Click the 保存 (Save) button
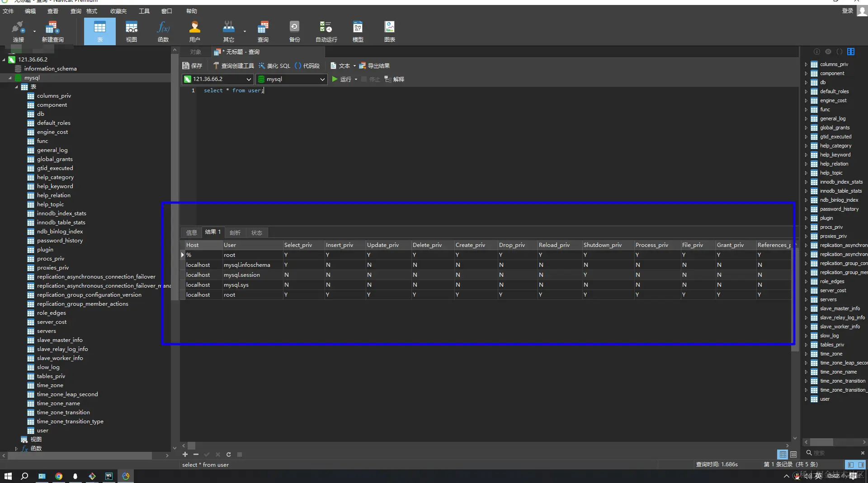 [193, 66]
